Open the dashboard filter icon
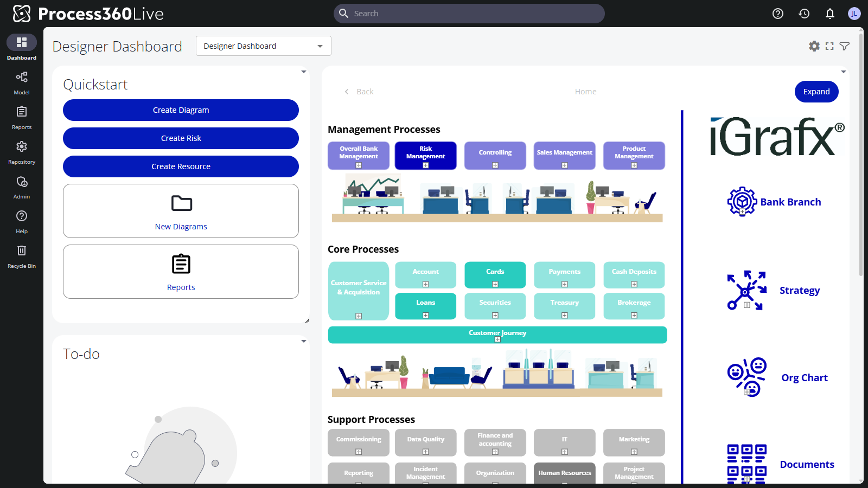Viewport: 868px width, 488px height. pyautogui.click(x=845, y=46)
